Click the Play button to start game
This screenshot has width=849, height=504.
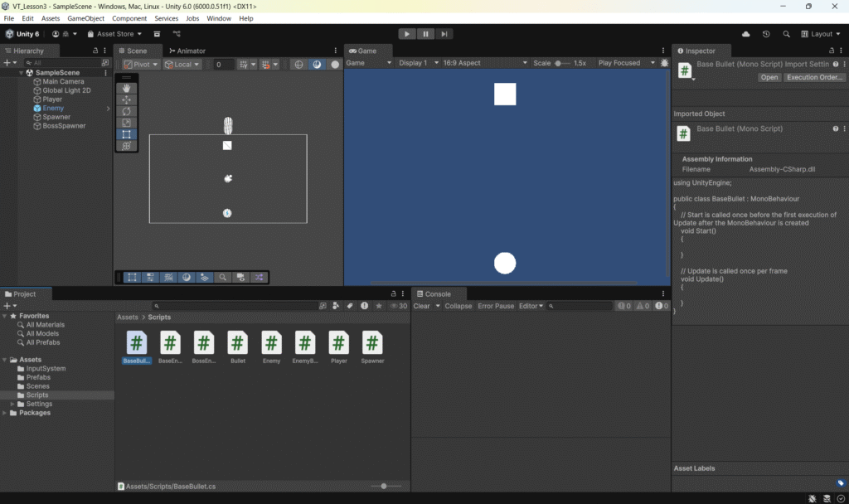[x=406, y=34]
